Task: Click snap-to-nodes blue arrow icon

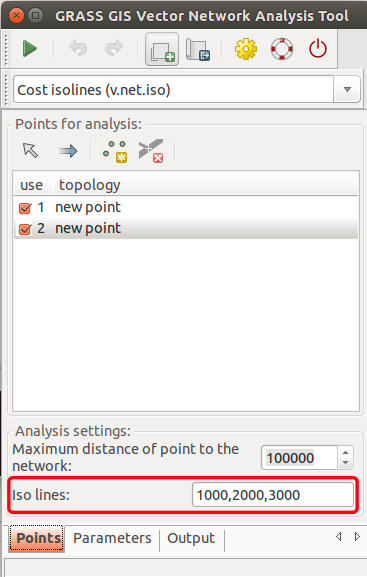Action: (x=68, y=151)
